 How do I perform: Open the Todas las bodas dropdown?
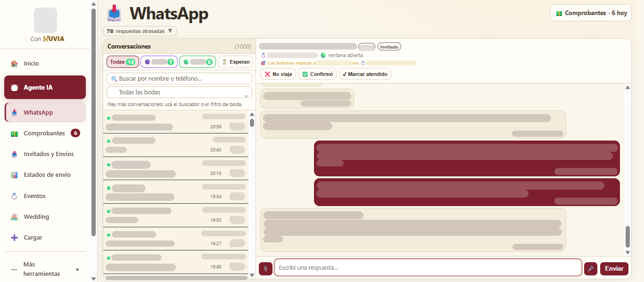pyautogui.click(x=179, y=92)
